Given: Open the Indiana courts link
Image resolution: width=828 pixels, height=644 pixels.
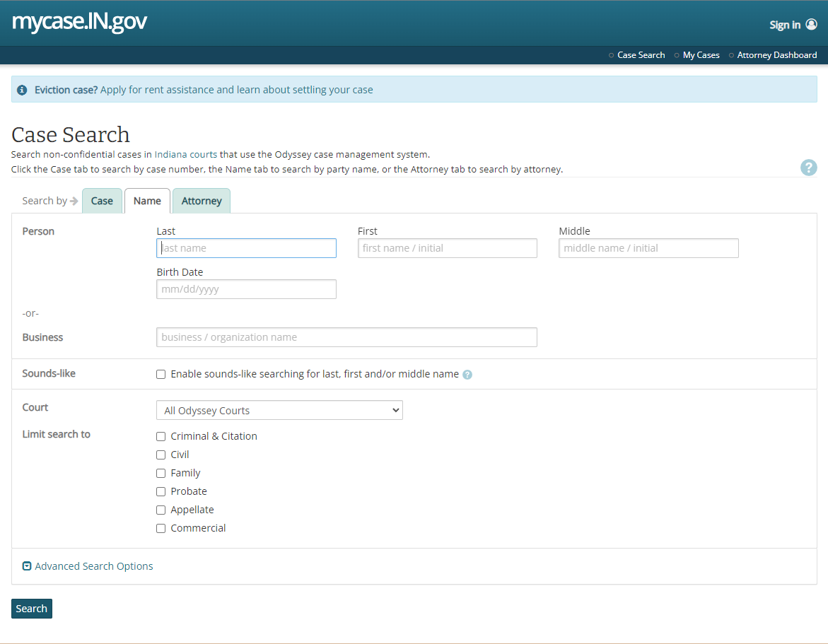Looking at the screenshot, I should (186, 155).
